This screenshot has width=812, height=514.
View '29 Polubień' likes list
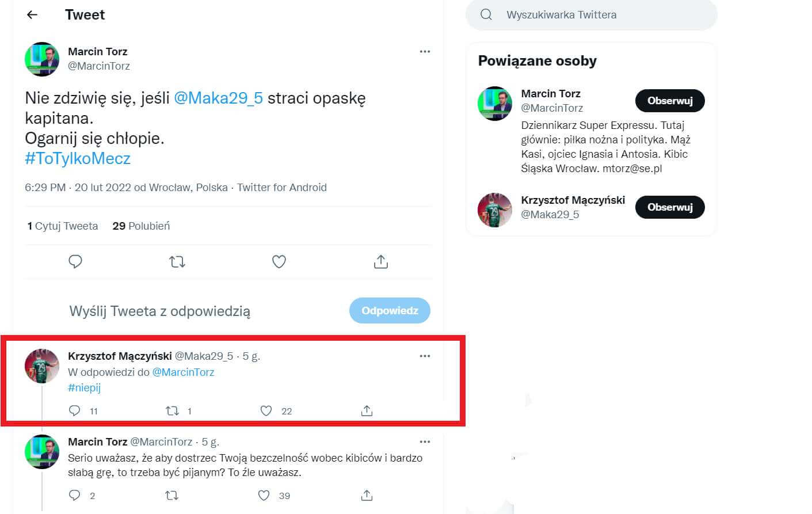tap(141, 226)
